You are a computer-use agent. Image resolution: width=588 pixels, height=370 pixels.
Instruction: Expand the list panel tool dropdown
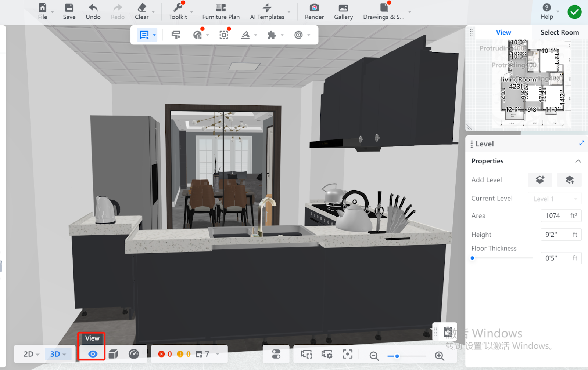[154, 35]
